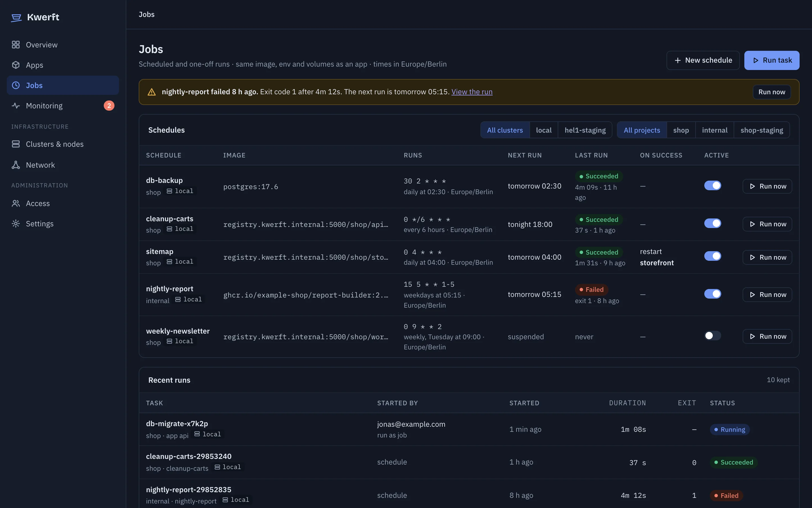Screen dimensions: 812x508
Task: Click the local cluster icon under cleanup-carts-29853240
Action: [x=217, y=467]
